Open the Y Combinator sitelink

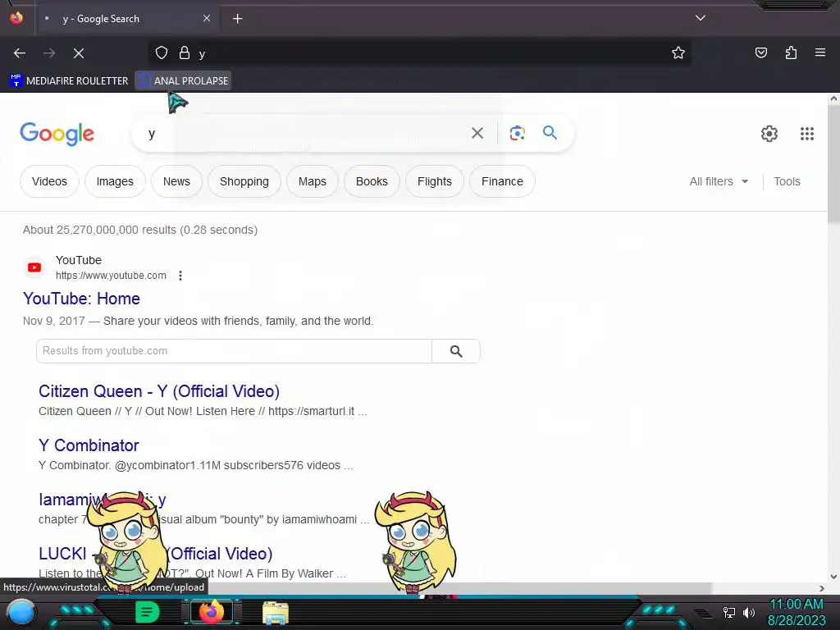pyautogui.click(x=89, y=445)
